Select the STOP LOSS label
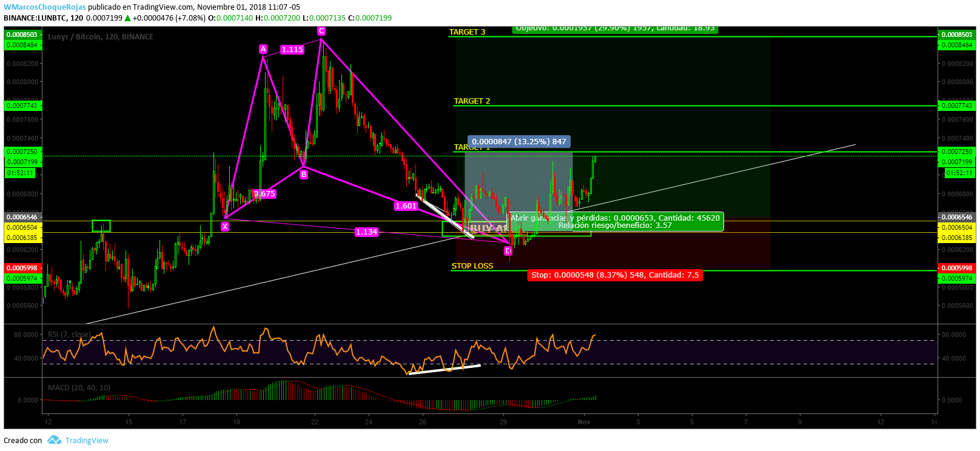The width and height of the screenshot is (980, 451). [x=472, y=266]
